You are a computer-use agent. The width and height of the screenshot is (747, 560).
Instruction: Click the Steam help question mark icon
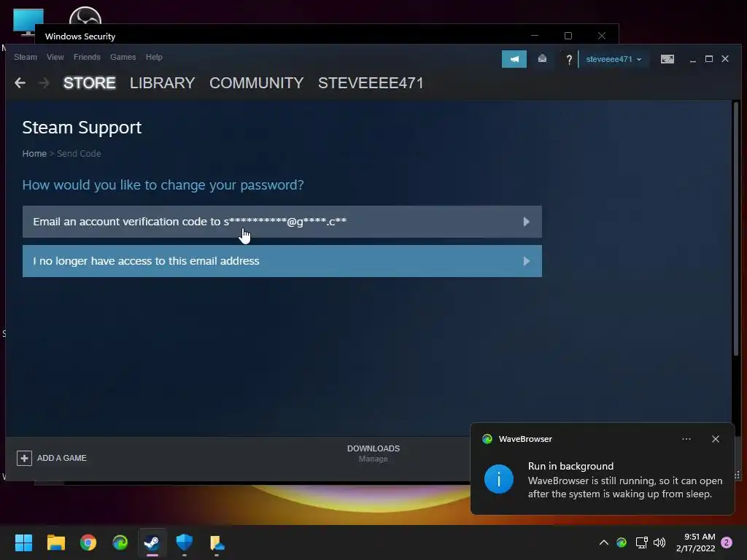(569, 60)
